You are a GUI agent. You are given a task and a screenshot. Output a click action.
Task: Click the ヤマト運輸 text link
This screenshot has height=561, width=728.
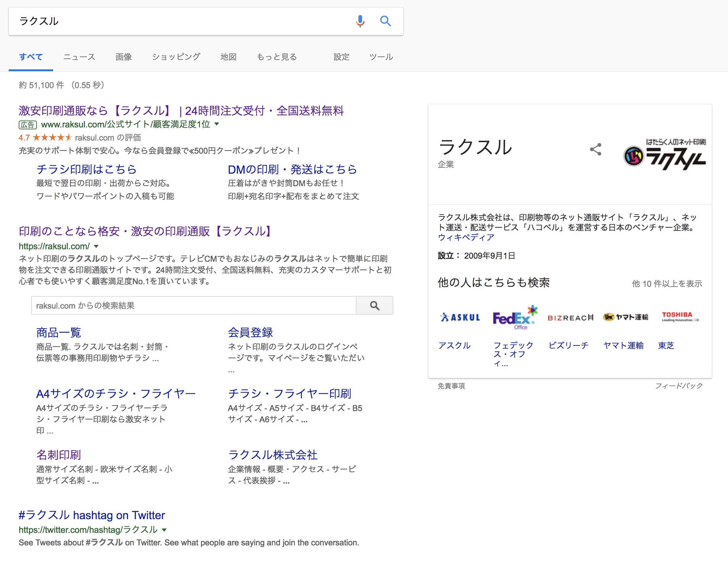[x=623, y=345]
